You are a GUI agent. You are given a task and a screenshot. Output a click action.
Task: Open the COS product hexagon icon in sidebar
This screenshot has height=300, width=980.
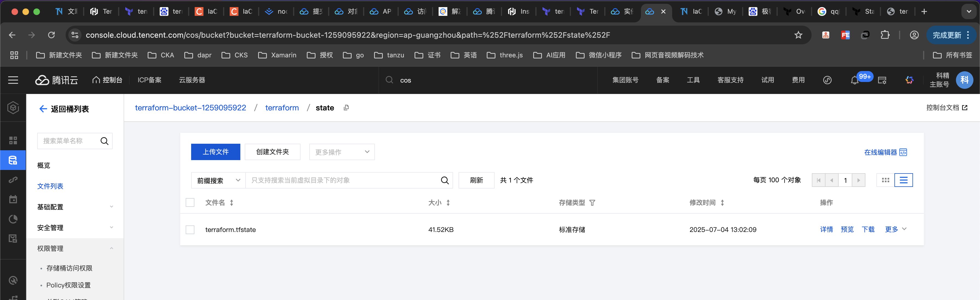[x=13, y=108]
